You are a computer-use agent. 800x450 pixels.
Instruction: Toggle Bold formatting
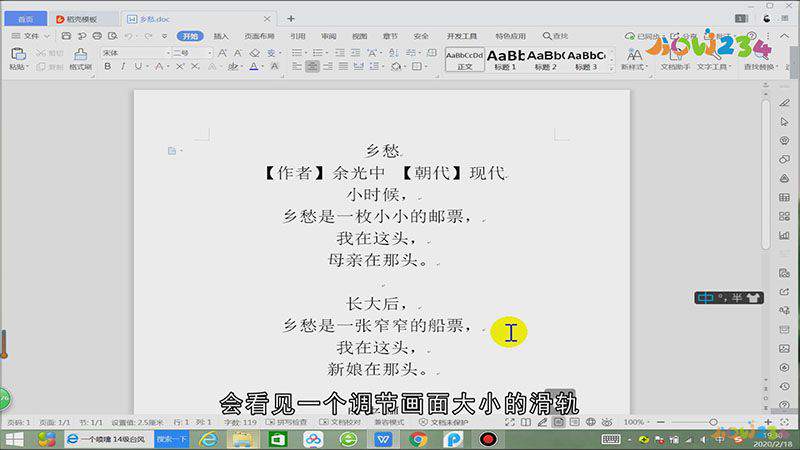coord(107,66)
